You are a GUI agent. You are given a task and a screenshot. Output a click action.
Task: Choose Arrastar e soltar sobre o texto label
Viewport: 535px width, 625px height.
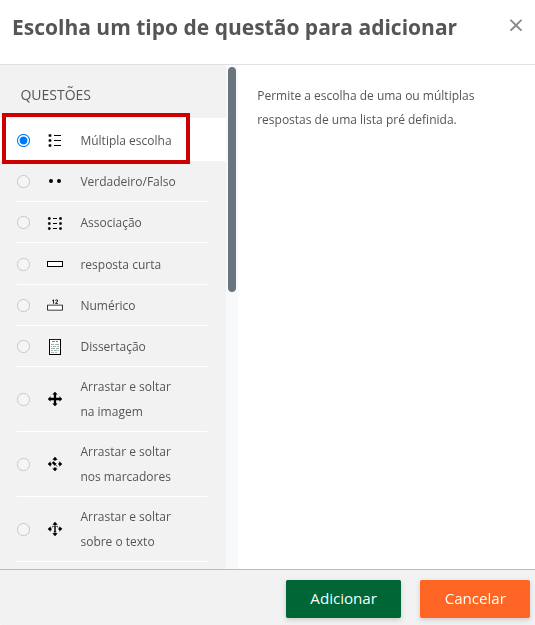pos(126,529)
